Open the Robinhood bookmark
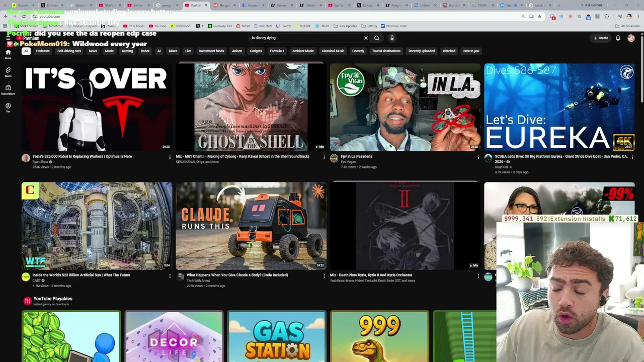 180,26
